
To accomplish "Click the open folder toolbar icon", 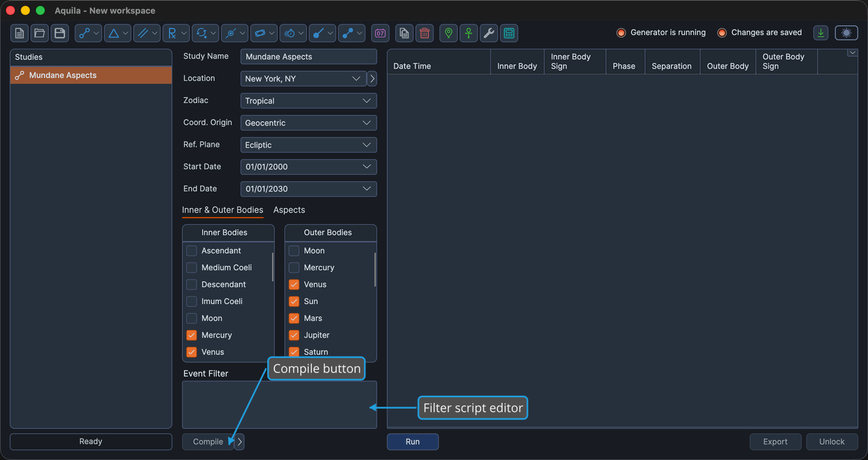I will pyautogui.click(x=40, y=33).
